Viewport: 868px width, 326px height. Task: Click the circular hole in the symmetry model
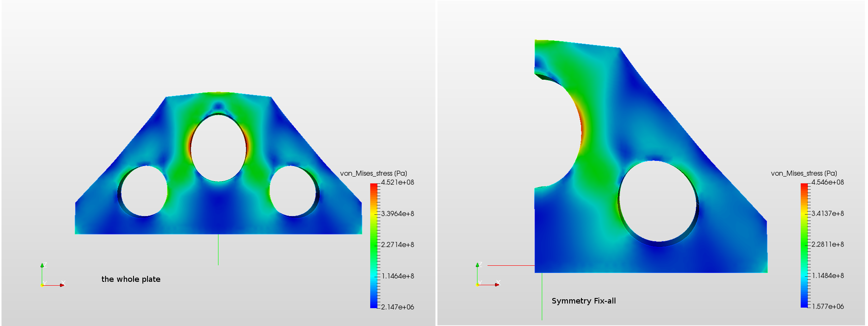coord(658,203)
